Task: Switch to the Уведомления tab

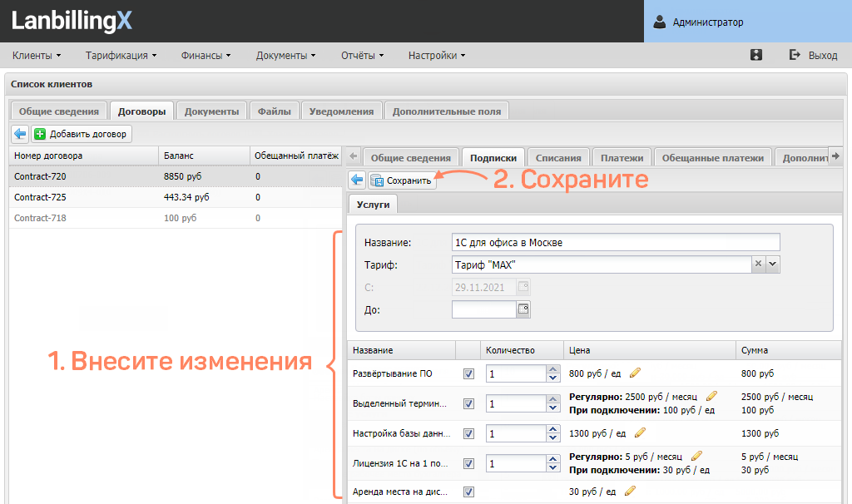Action: tap(341, 111)
